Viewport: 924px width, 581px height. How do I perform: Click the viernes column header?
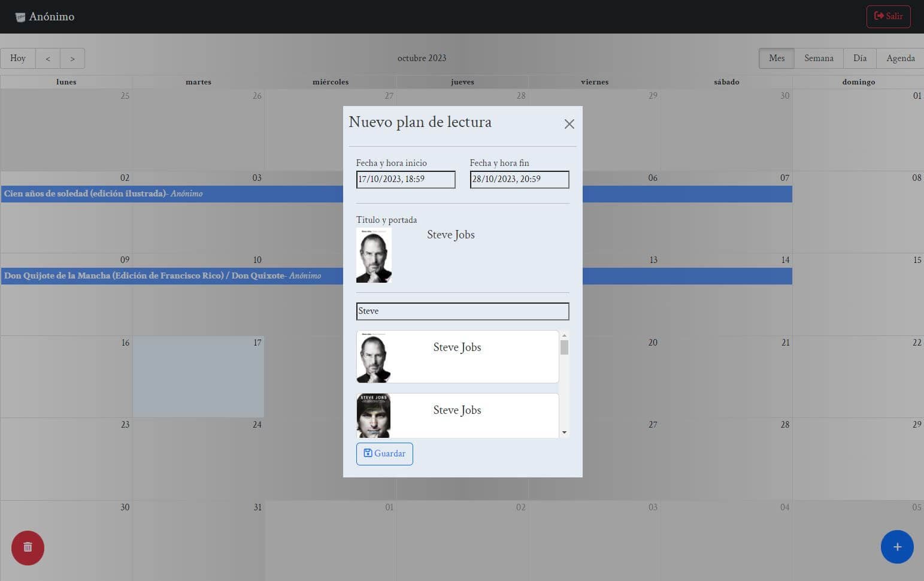(x=595, y=82)
